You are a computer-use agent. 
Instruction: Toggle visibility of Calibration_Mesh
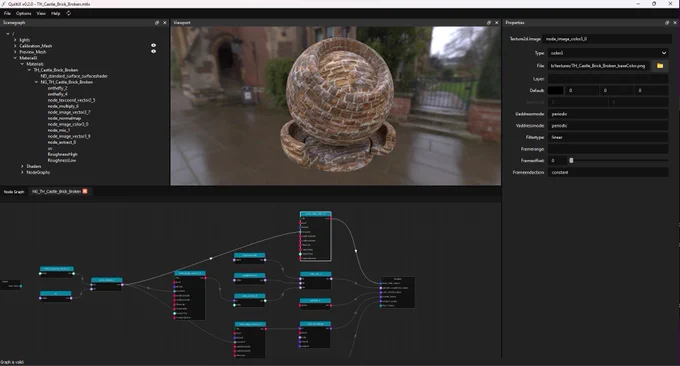[154, 45]
